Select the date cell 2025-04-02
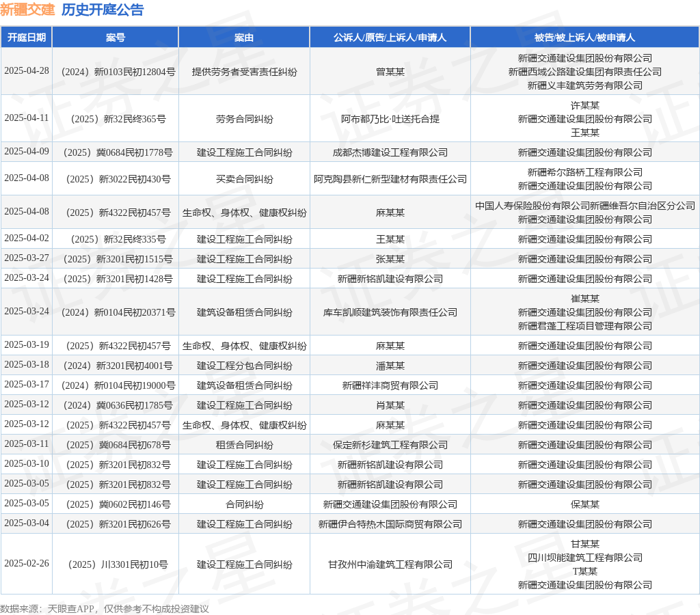 (x=27, y=238)
